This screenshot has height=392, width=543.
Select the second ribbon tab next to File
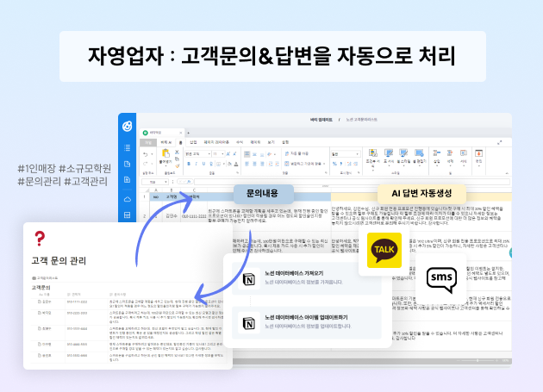coord(165,142)
